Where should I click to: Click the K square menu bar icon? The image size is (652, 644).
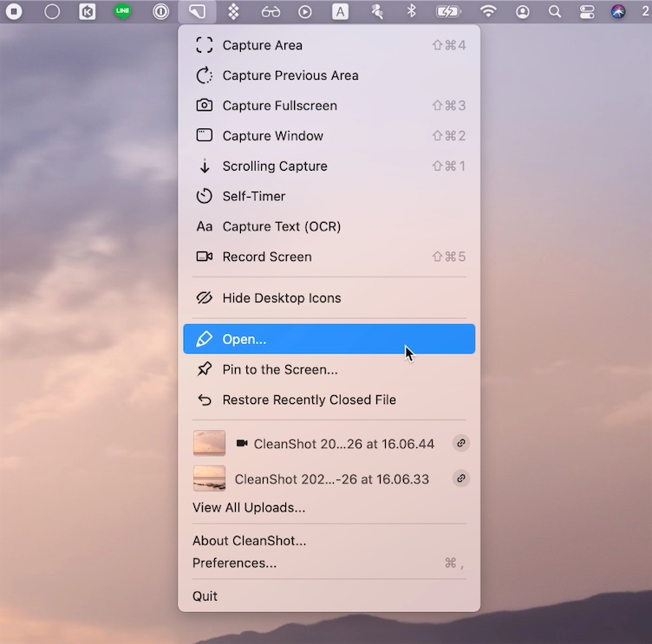[87, 11]
